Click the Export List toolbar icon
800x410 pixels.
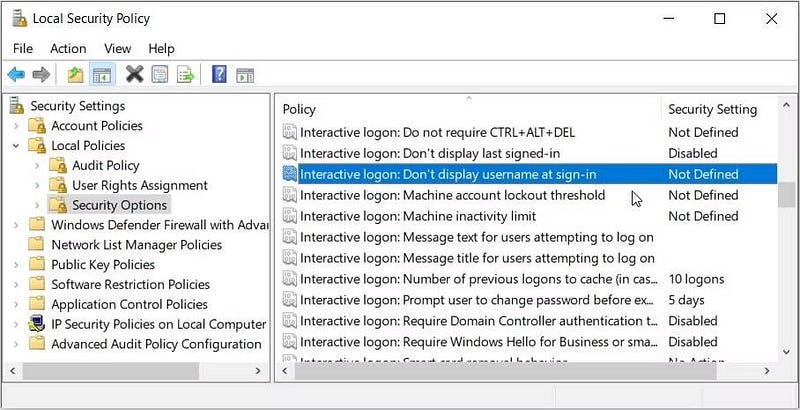click(186, 75)
